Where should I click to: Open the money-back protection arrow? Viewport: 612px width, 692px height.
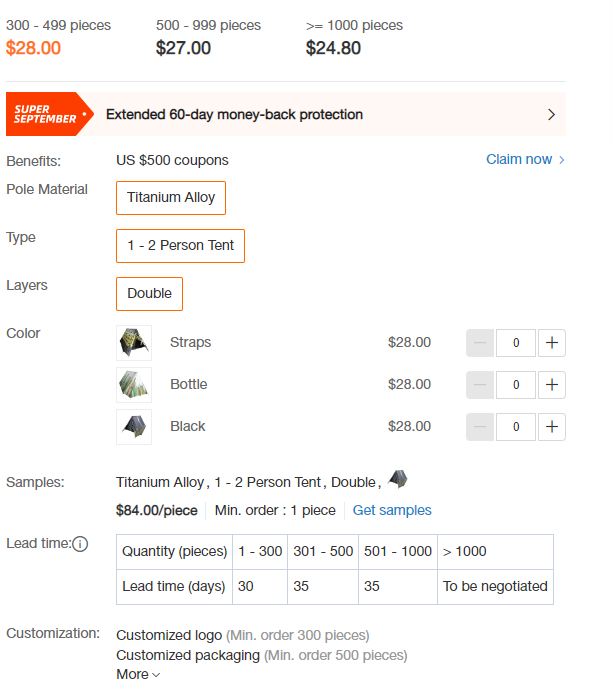click(551, 115)
